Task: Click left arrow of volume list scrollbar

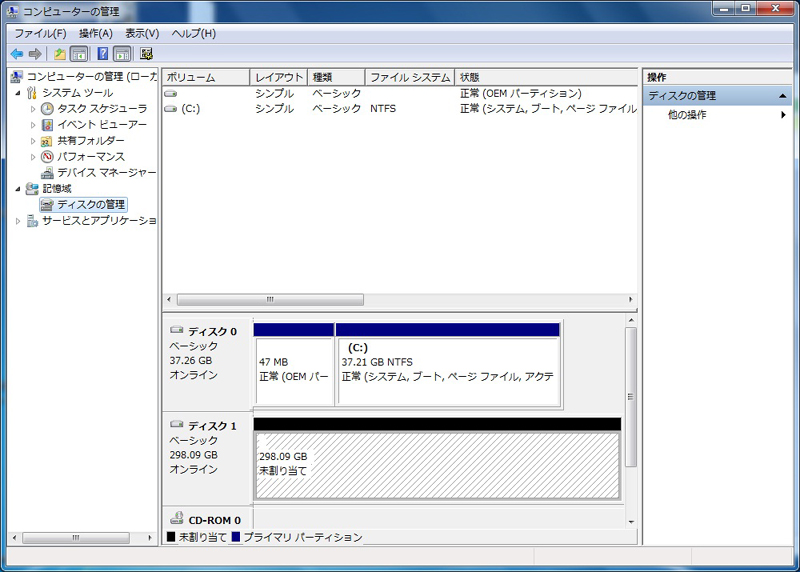Action: [x=169, y=300]
